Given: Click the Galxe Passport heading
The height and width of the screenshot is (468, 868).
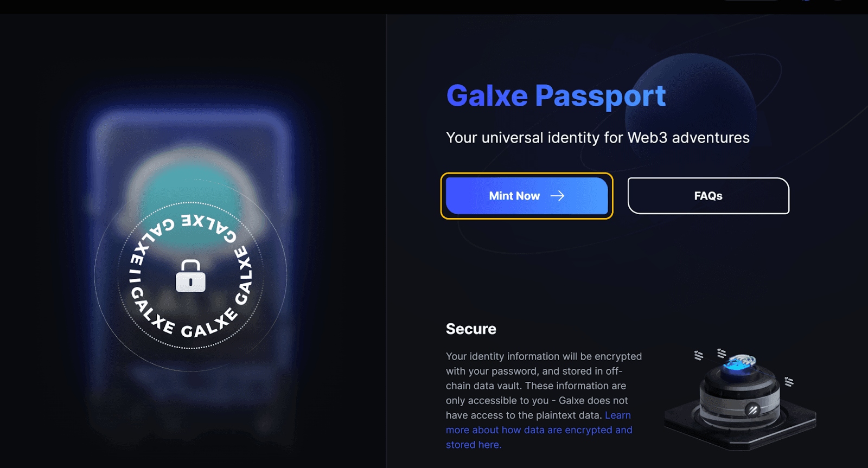Looking at the screenshot, I should tap(556, 96).
